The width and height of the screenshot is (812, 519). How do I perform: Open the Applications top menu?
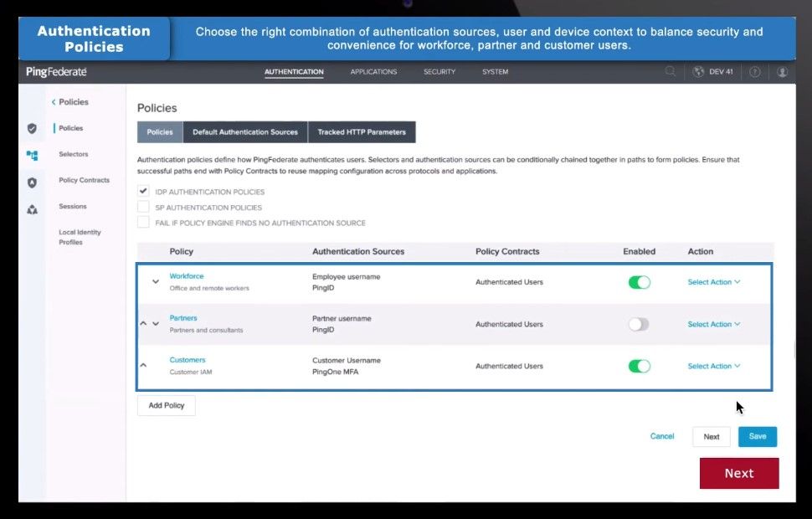[x=373, y=72]
